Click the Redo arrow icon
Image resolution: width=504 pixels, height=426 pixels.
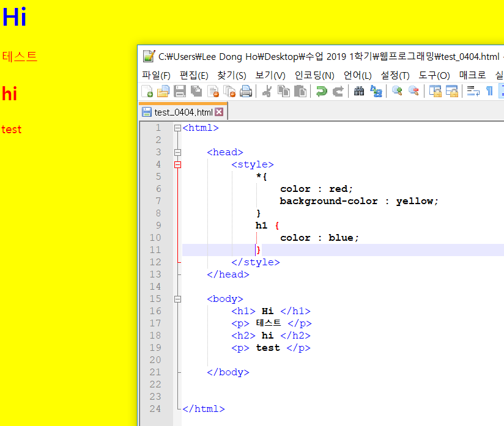[x=338, y=91]
